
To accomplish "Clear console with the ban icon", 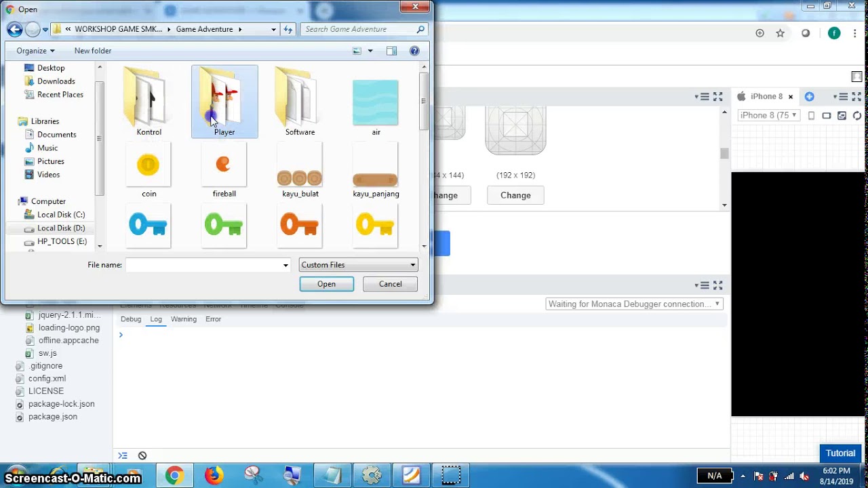I will coord(142,455).
